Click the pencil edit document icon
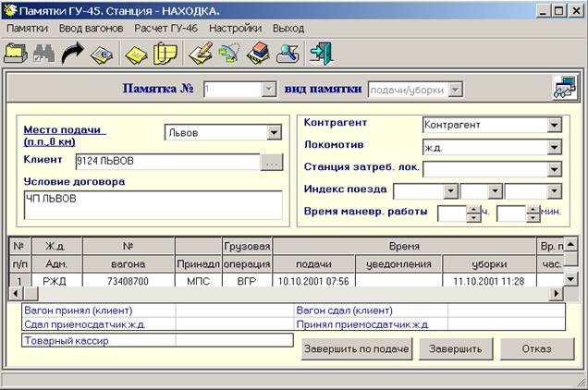 pyautogui.click(x=200, y=54)
